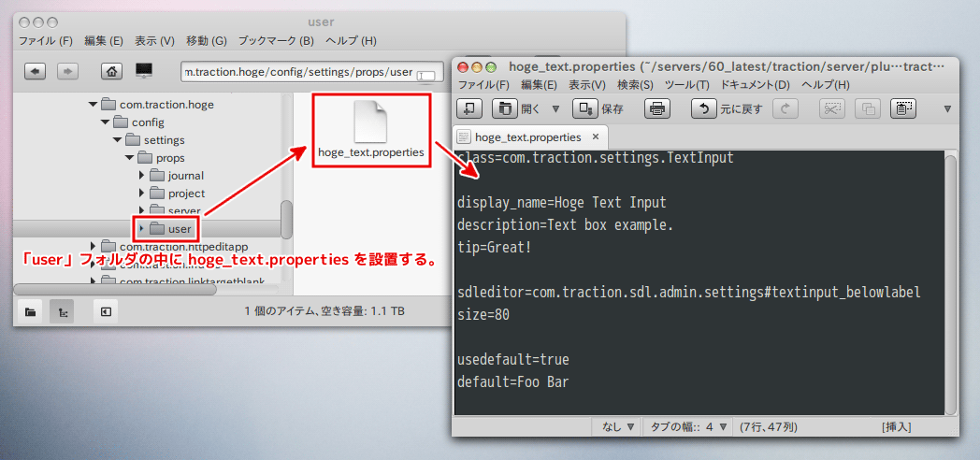
Task: Click the 元に戻す undo label
Action: [x=742, y=109]
